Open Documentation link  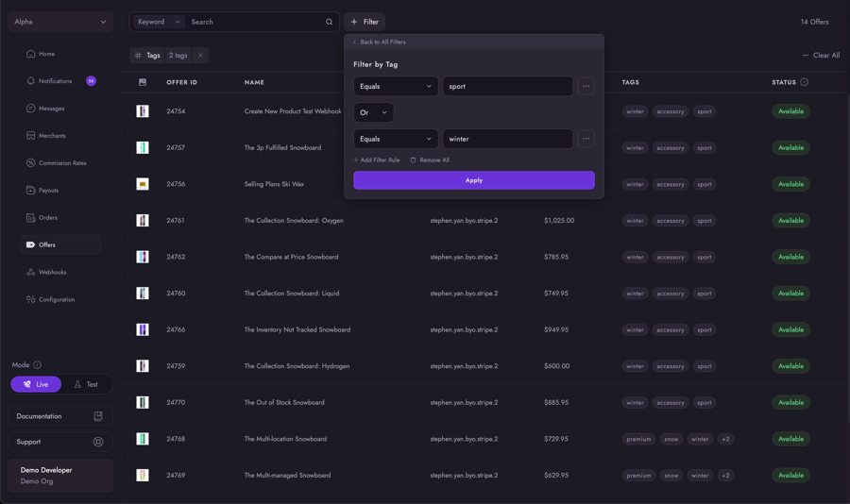coord(60,416)
